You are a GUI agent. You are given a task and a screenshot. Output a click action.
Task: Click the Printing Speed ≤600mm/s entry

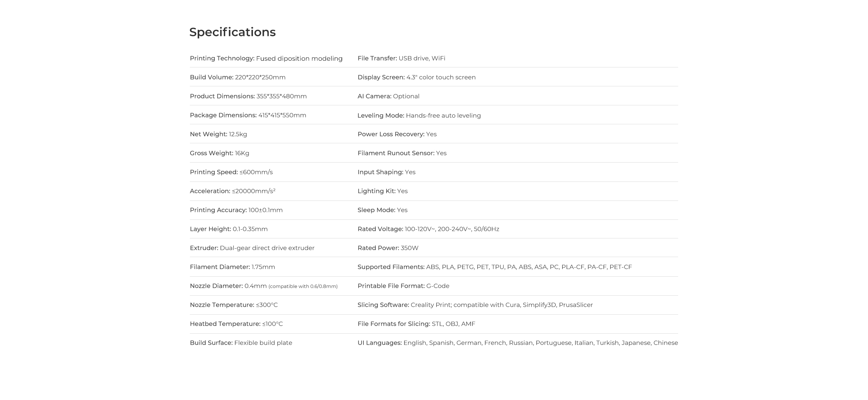click(231, 172)
